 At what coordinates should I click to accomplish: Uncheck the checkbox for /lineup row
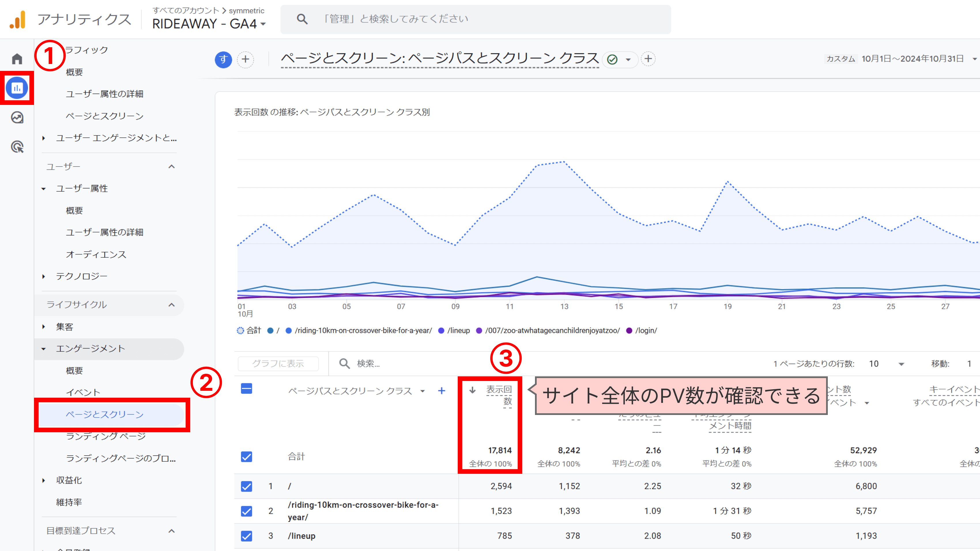246,536
